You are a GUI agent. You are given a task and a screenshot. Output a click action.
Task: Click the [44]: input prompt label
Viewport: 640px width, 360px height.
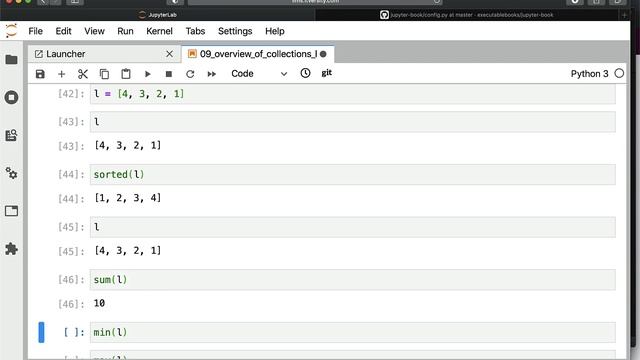coord(71,174)
